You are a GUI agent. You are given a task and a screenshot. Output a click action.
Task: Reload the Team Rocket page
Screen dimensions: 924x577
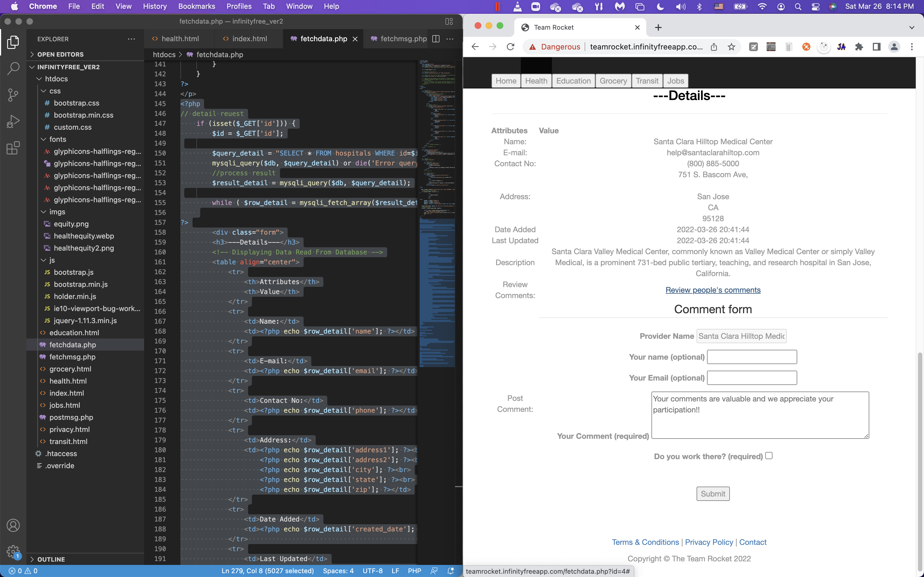[510, 46]
